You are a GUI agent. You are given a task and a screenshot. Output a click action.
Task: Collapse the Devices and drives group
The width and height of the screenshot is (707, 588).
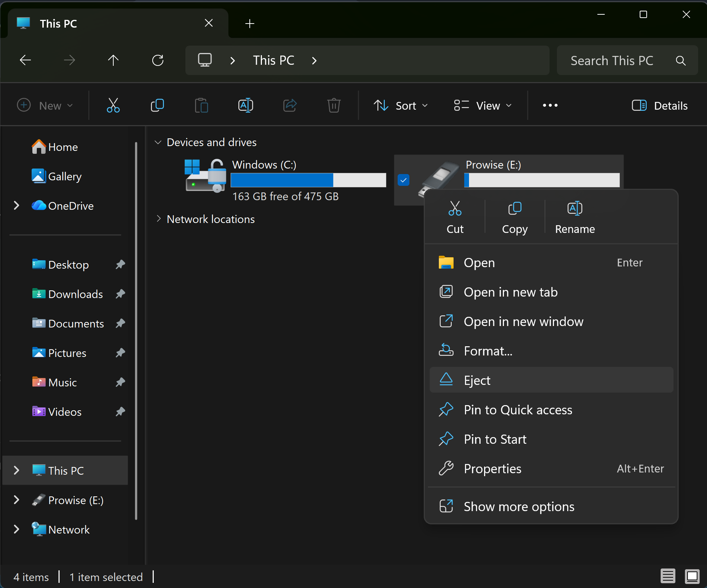[x=158, y=142]
